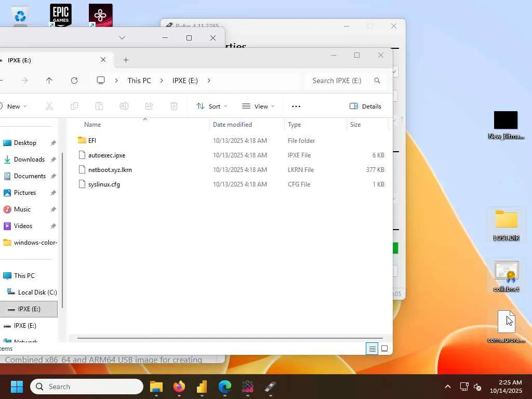Show hidden system tray icons

[448, 387]
